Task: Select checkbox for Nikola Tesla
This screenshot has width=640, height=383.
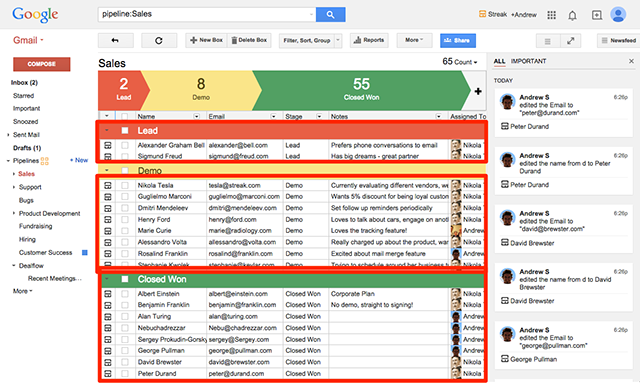Action: [x=125, y=185]
